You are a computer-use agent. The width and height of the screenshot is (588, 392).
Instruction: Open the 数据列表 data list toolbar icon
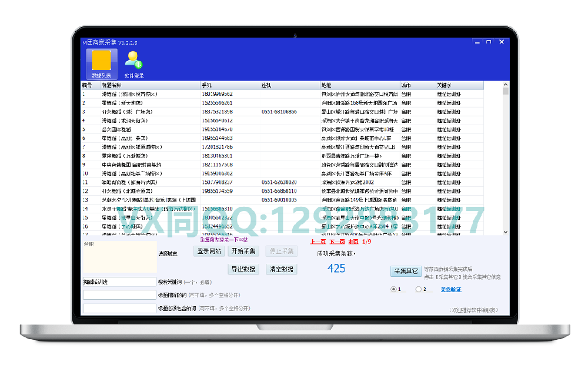pos(102,63)
